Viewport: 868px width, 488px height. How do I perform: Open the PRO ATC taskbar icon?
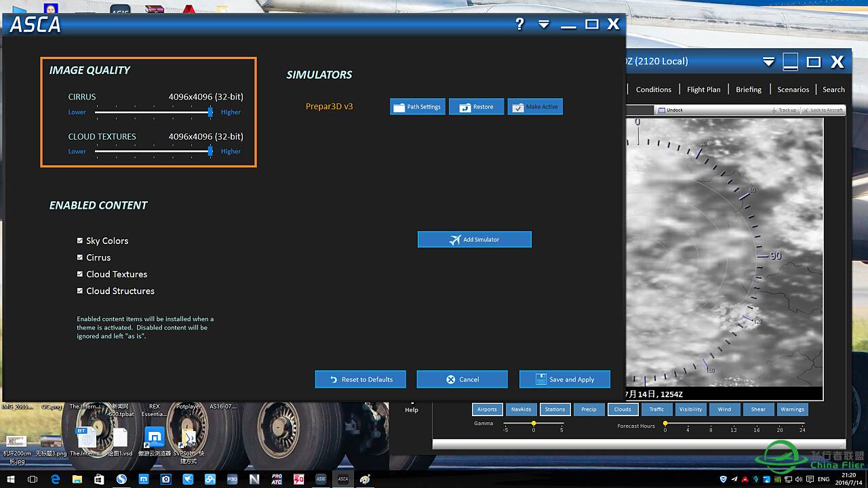[x=277, y=479]
